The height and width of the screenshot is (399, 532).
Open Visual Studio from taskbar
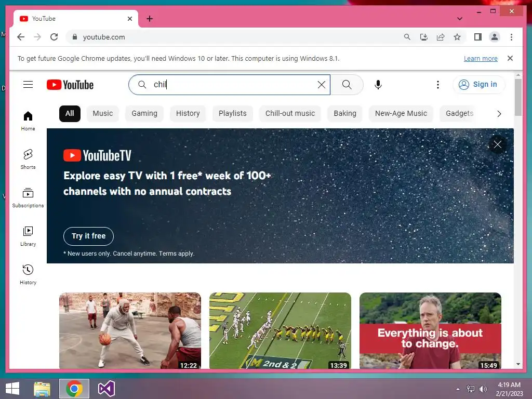[x=106, y=389]
